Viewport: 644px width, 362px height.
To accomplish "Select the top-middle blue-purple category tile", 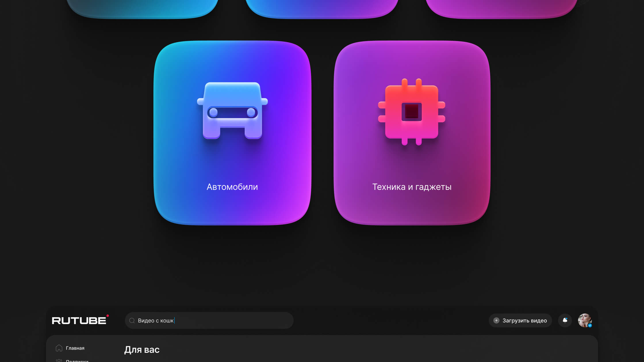I will point(322,8).
